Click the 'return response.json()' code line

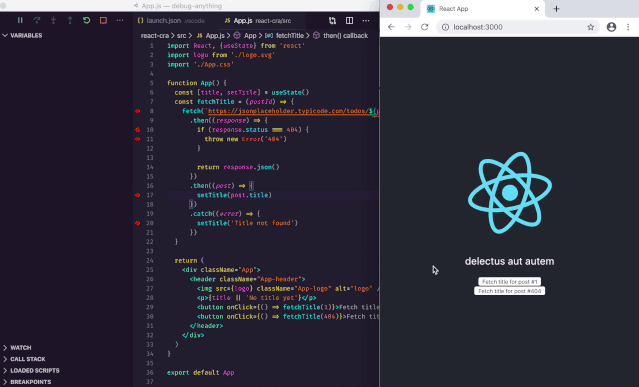coord(238,167)
